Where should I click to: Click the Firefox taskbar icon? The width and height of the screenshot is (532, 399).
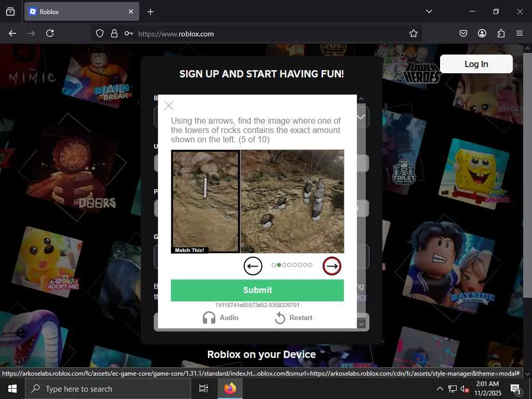[x=230, y=389]
